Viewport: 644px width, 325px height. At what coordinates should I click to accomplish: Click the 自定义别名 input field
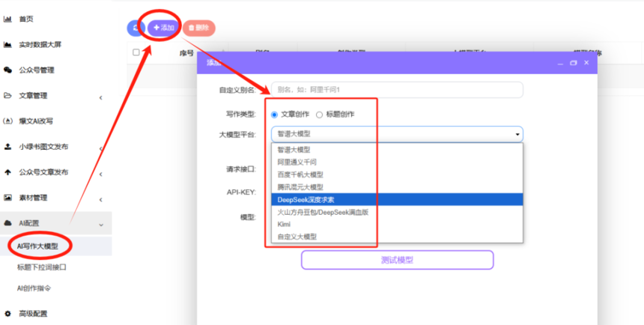click(397, 90)
